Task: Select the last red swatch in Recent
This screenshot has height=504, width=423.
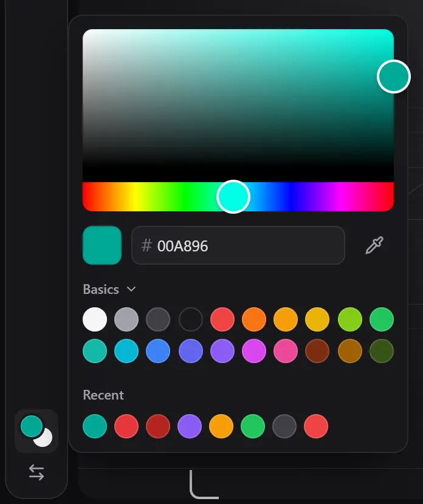Action: 316,426
